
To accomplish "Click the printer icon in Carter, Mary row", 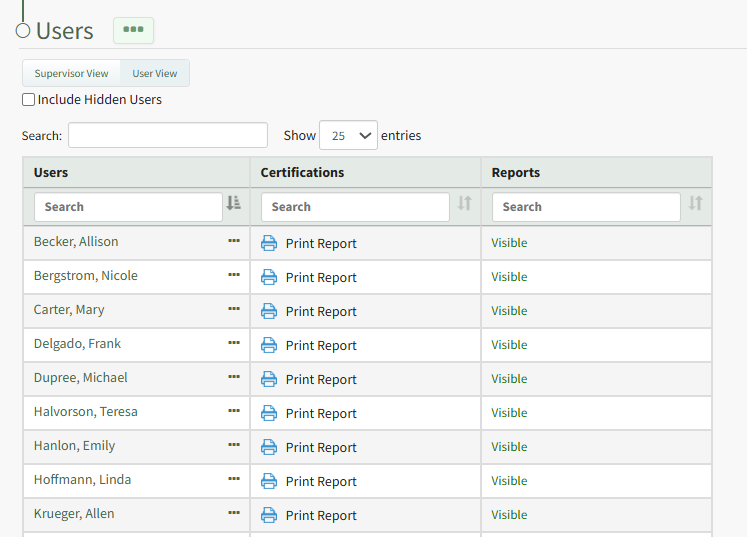I will point(269,311).
